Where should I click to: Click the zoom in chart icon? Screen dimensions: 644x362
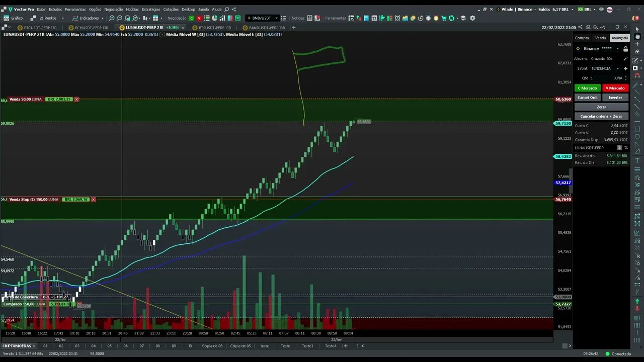point(112,18)
